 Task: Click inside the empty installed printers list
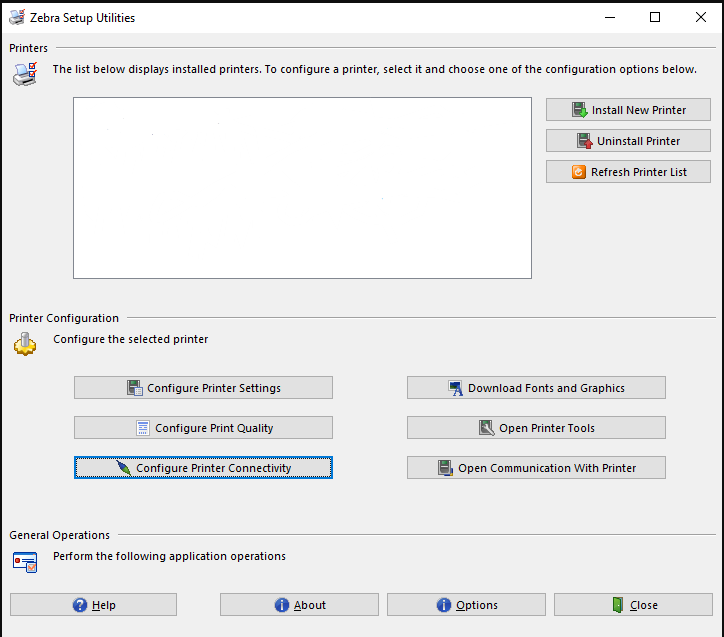[302, 188]
